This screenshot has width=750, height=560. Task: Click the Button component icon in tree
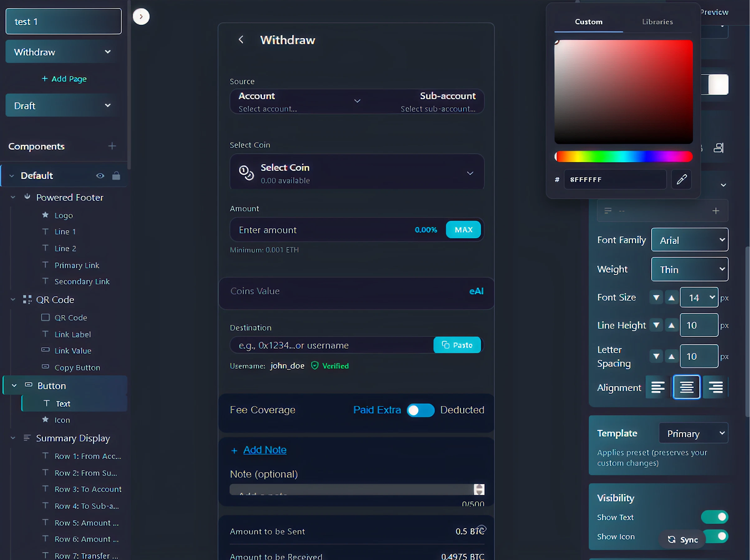[29, 385]
